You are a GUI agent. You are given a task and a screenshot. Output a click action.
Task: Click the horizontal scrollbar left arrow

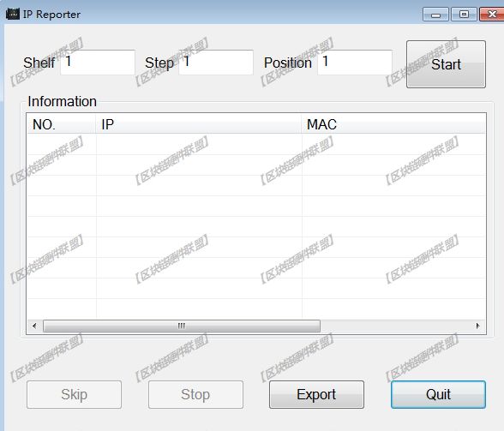[34, 326]
